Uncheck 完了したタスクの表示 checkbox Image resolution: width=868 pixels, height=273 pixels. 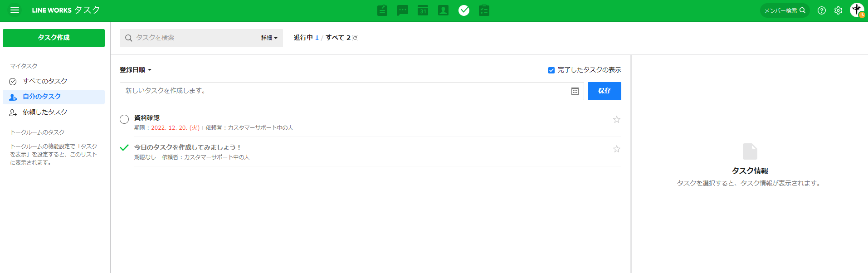click(x=551, y=70)
